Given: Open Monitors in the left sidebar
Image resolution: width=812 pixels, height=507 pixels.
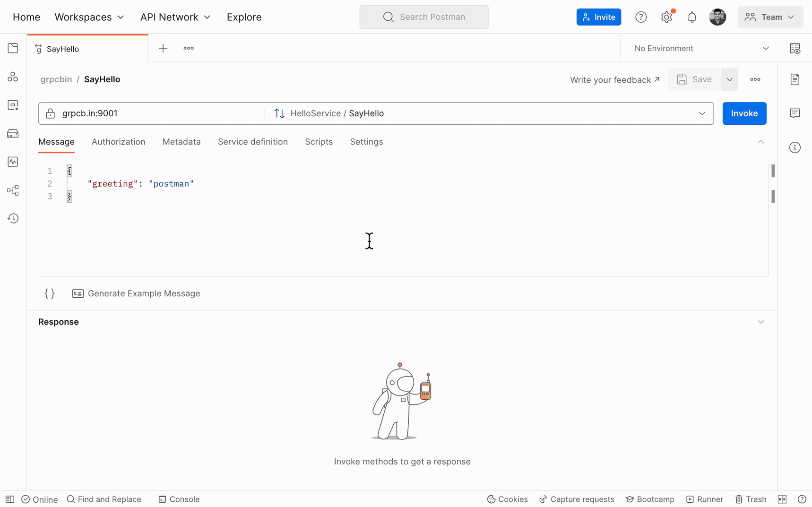Looking at the screenshot, I should (x=13, y=162).
